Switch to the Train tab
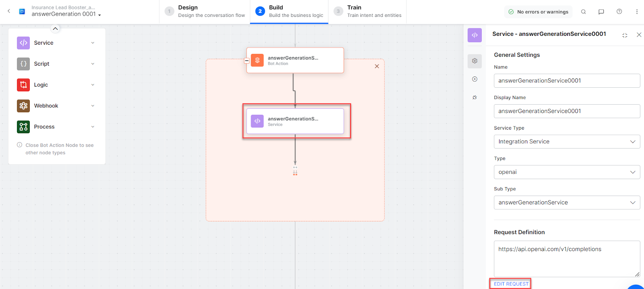The width and height of the screenshot is (644, 289). click(x=367, y=11)
